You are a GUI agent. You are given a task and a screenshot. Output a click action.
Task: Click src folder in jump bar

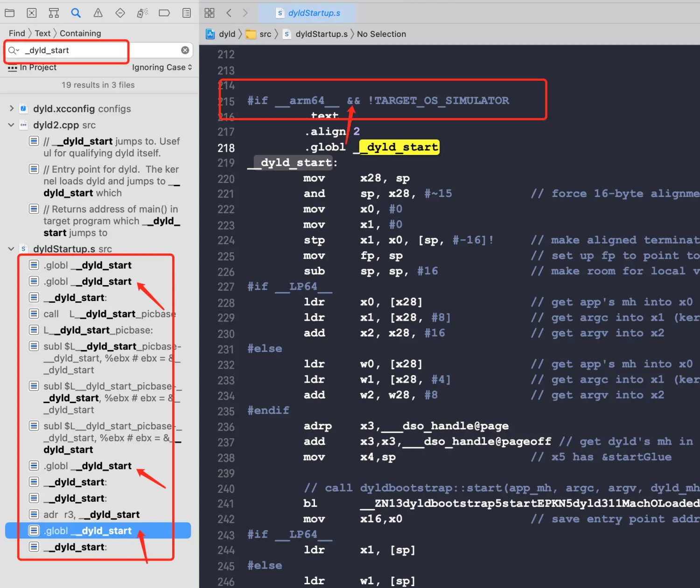tap(259, 34)
